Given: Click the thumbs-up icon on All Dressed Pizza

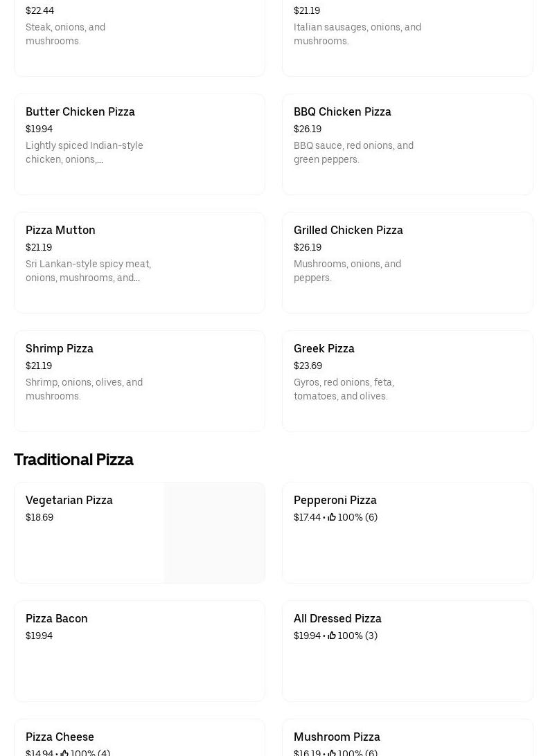Looking at the screenshot, I should click(332, 636).
